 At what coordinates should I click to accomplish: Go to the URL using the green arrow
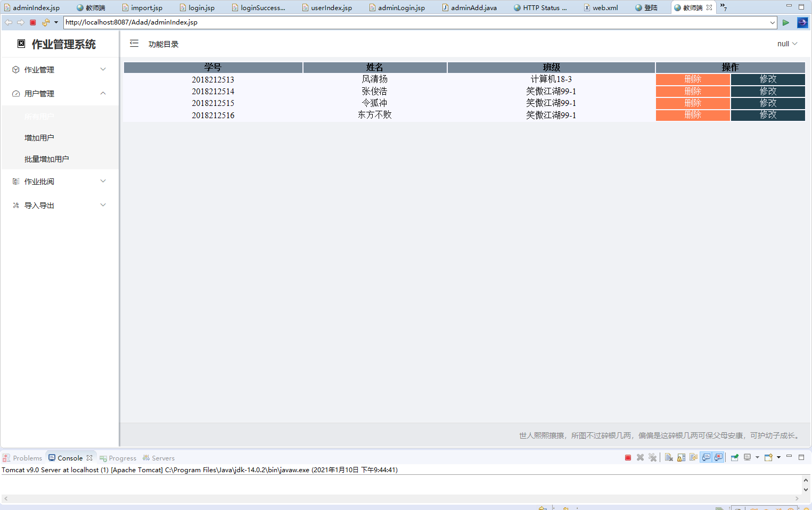tap(785, 22)
